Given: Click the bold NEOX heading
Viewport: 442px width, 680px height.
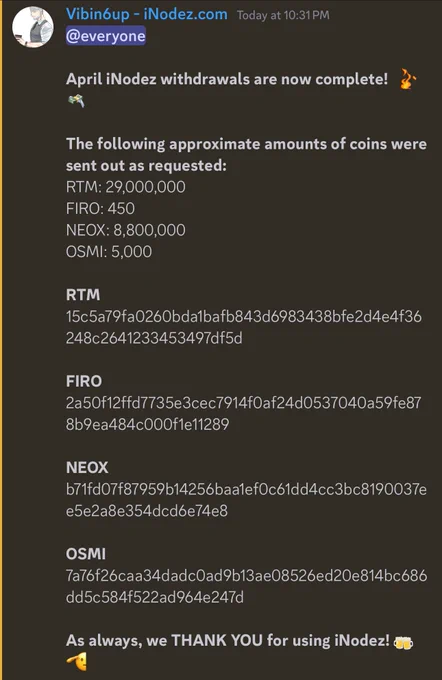Looking at the screenshot, I should 87,468.
